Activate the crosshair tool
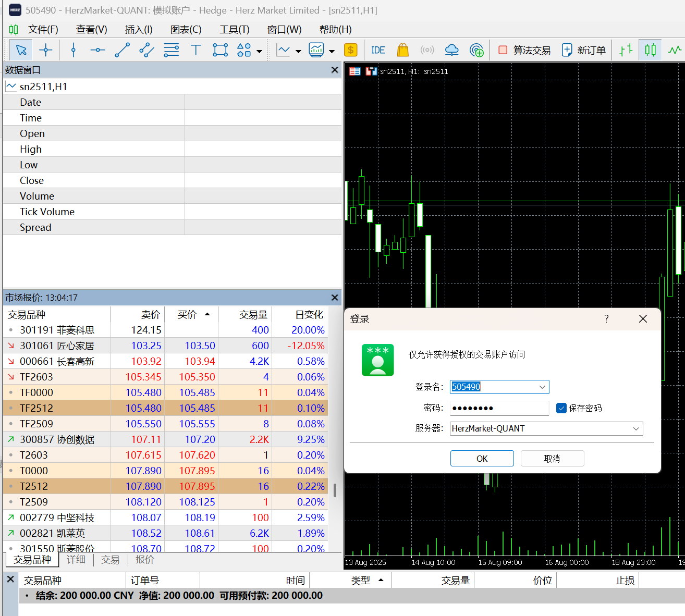The height and width of the screenshot is (616, 685). (x=46, y=50)
